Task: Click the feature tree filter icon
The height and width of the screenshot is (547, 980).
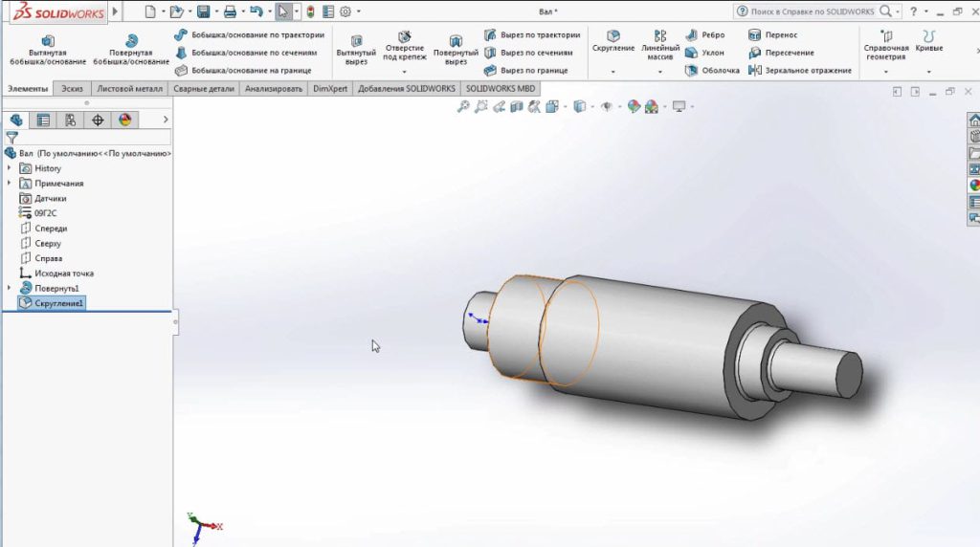Action: [x=11, y=138]
